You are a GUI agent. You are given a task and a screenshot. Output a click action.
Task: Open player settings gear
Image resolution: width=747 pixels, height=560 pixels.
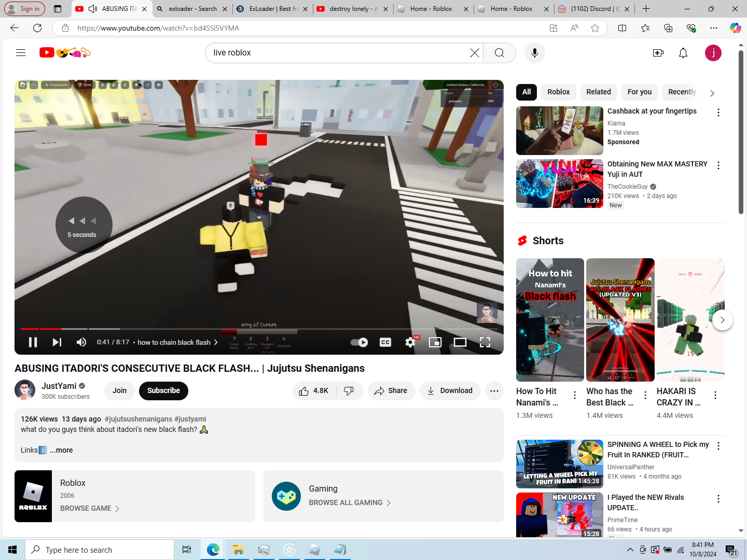410,342
